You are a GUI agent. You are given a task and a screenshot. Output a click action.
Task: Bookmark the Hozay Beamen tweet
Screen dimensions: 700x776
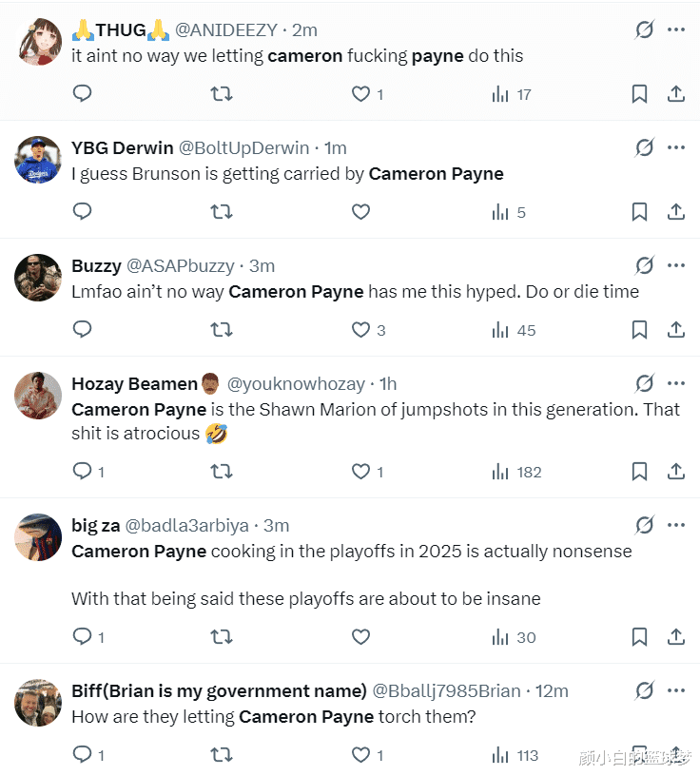639,472
